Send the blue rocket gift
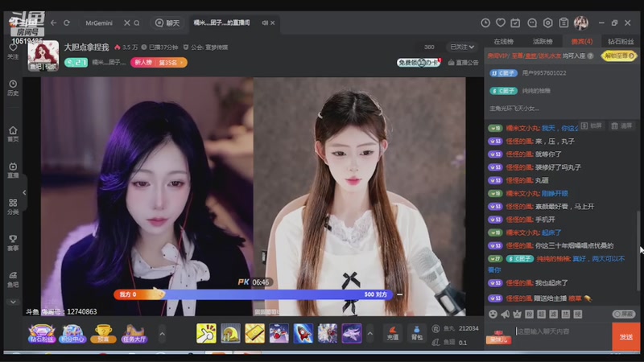The width and height of the screenshot is (644, 362). (x=303, y=333)
